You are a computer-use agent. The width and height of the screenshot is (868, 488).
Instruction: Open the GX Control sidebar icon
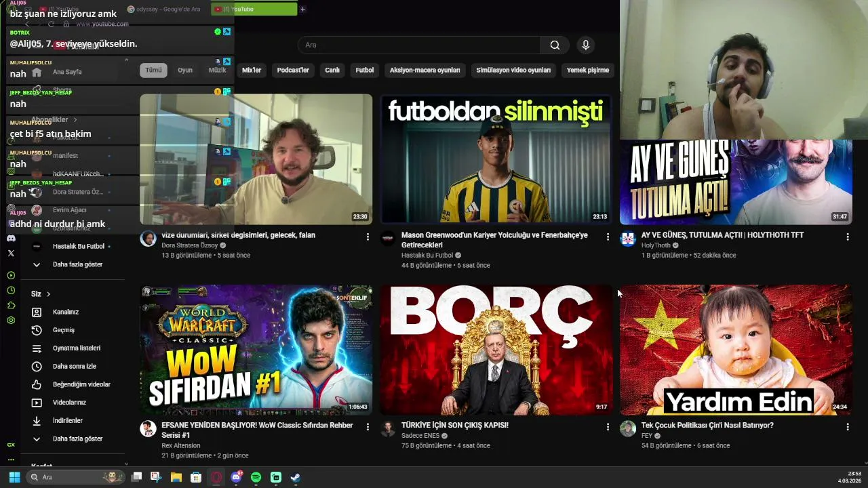click(x=11, y=445)
